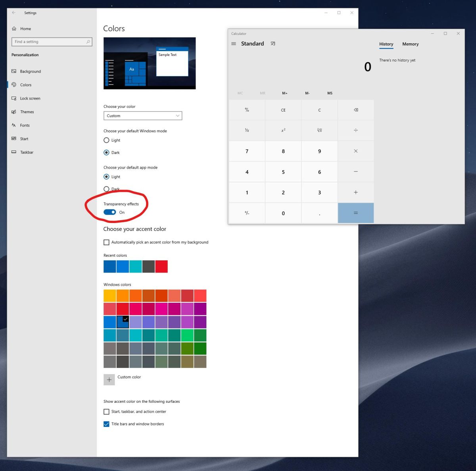The image size is (476, 471).
Task: Click the MS memory store button
Action: click(330, 93)
